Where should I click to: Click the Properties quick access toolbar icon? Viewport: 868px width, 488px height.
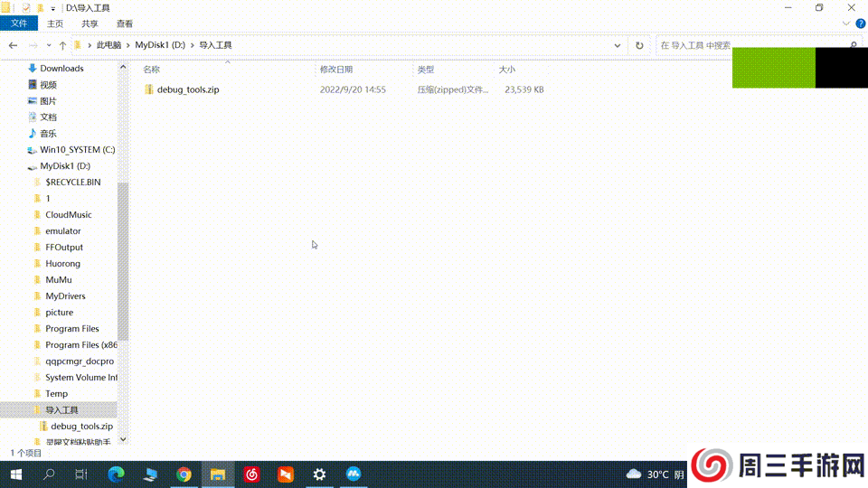pyautogui.click(x=26, y=7)
